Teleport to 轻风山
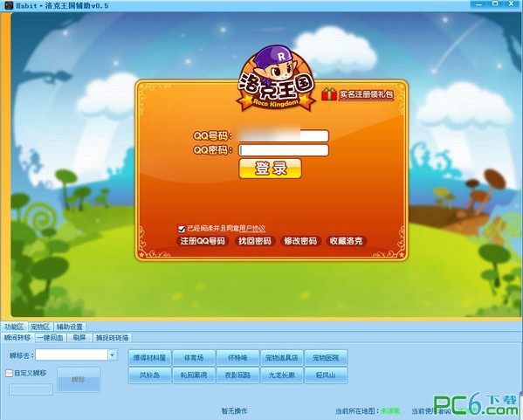The width and height of the screenshot is (523, 420). pos(326,375)
